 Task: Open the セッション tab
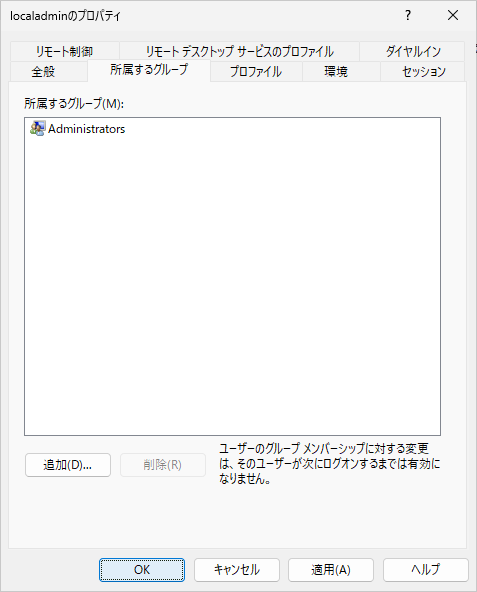point(423,71)
